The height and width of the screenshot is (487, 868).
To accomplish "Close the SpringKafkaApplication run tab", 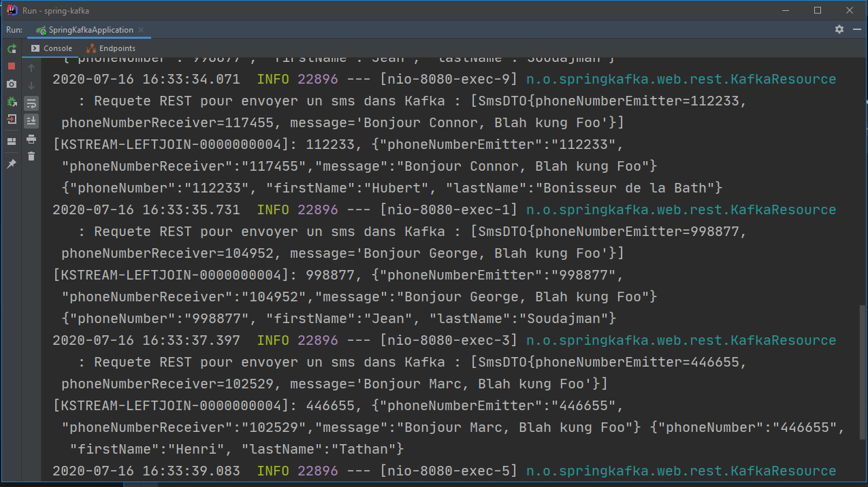I will click(142, 30).
